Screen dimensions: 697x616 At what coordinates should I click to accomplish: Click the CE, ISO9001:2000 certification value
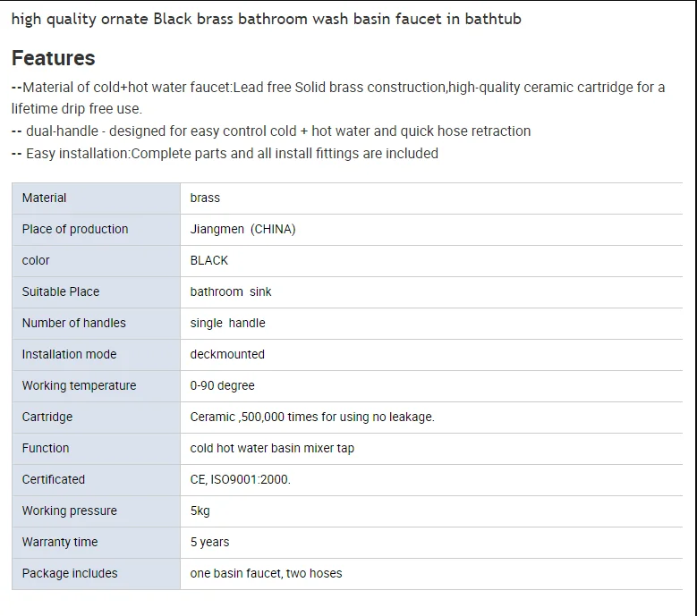tap(240, 479)
